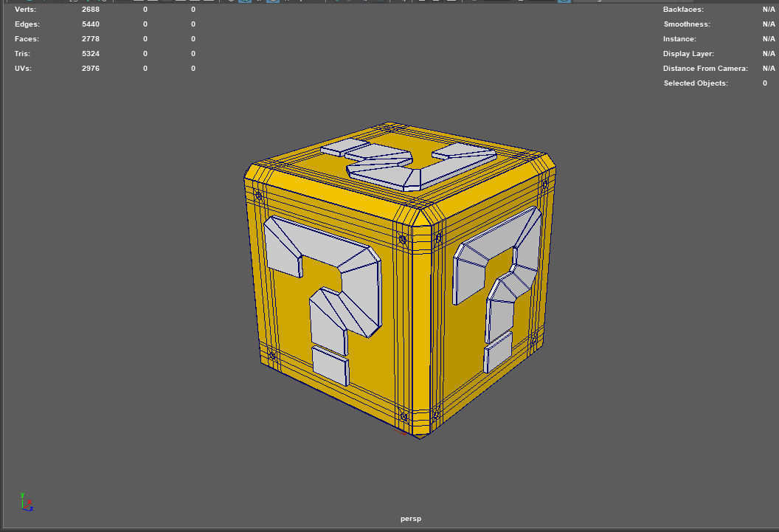Click the Smoothness label
The height and width of the screenshot is (532, 779).
point(687,24)
